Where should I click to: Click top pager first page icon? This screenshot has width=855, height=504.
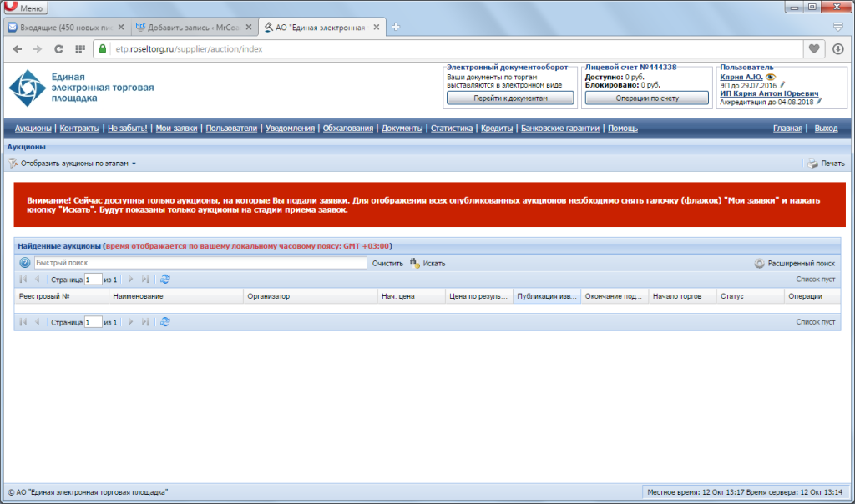23,279
